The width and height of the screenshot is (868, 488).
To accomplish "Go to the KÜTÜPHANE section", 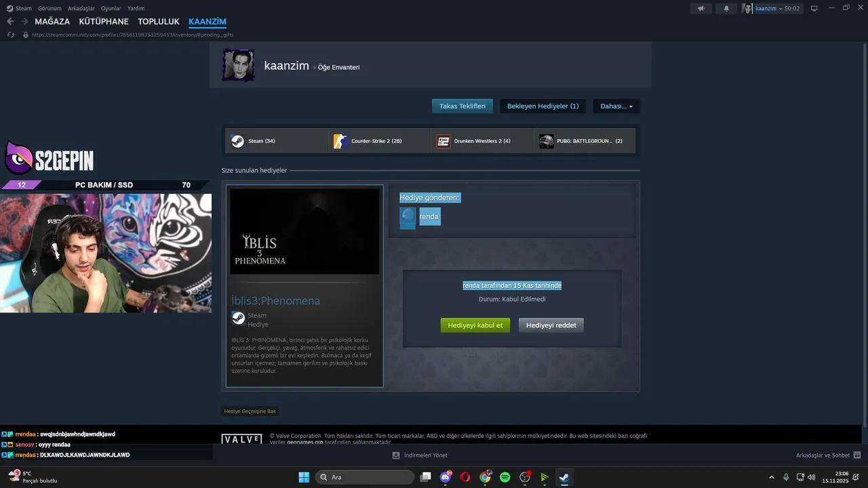I will click(x=104, y=22).
